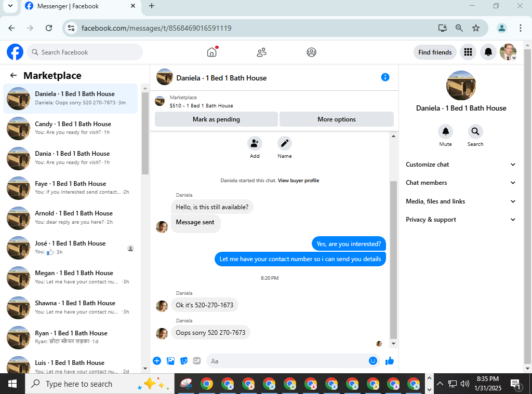532x394 pixels.
Task: Click message 'Oops sorry 520 270-7673'
Action: (x=210, y=333)
